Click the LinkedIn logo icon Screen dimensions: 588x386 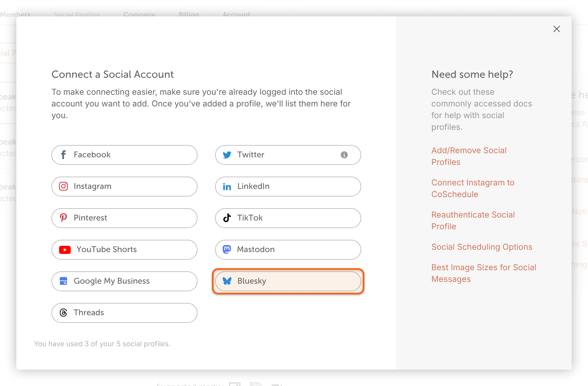(227, 187)
